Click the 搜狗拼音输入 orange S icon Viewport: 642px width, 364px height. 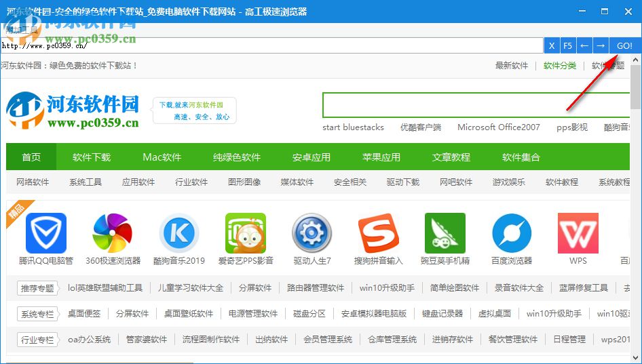[378, 232]
